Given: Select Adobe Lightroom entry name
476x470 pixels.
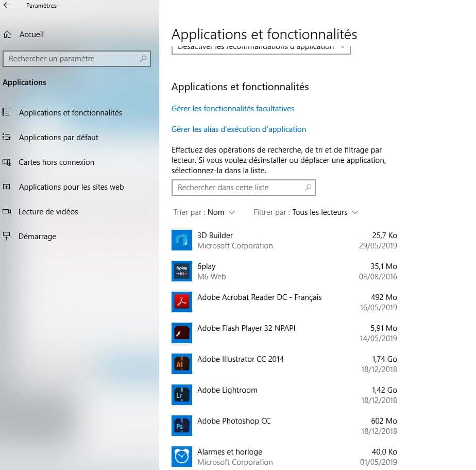Looking at the screenshot, I should coord(227,390).
